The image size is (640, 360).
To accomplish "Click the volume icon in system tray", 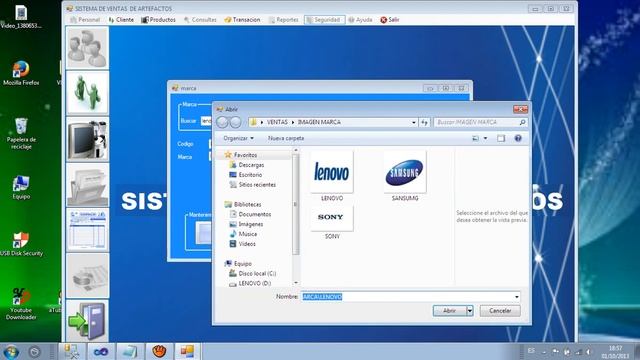I will pyautogui.click(x=589, y=351).
